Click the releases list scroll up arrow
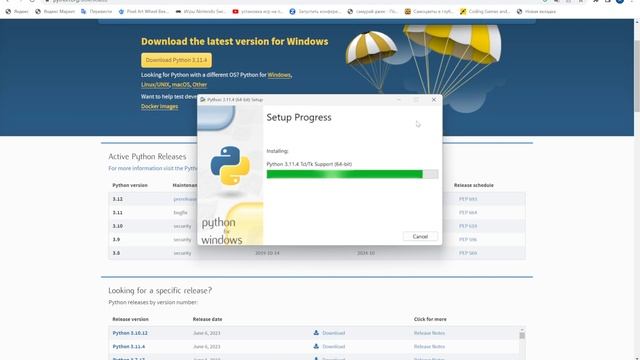The image size is (640, 360). (x=522, y=329)
